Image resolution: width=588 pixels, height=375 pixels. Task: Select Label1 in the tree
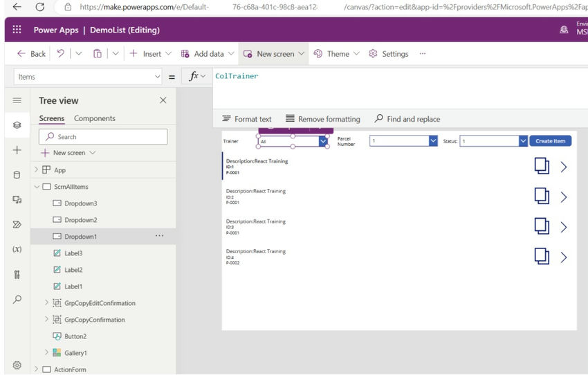[x=73, y=286]
